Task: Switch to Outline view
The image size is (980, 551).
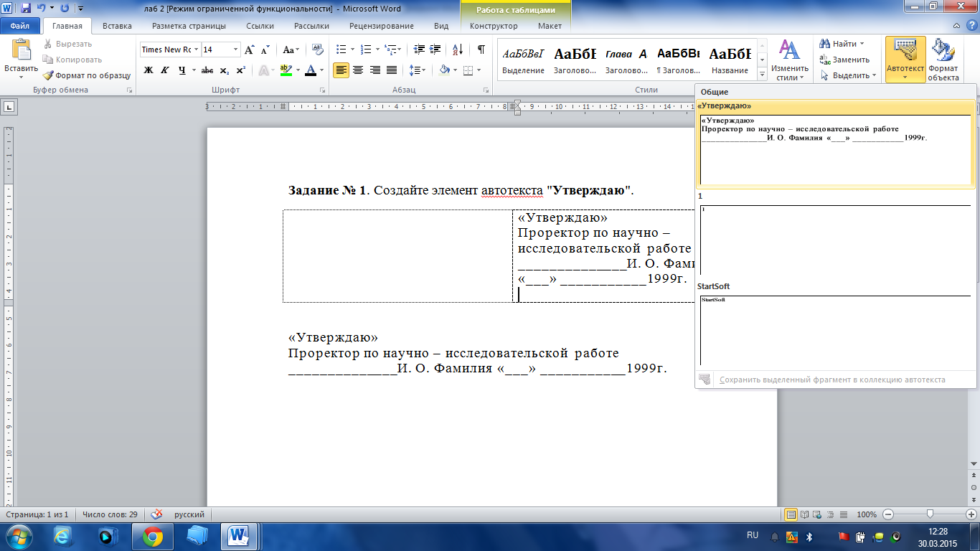Action: point(831,514)
